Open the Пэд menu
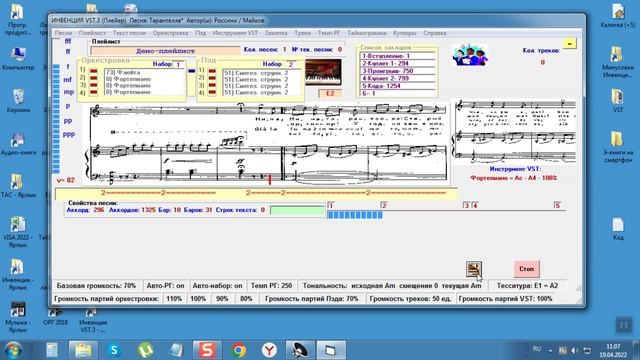This screenshot has height=360, width=640. (200, 33)
